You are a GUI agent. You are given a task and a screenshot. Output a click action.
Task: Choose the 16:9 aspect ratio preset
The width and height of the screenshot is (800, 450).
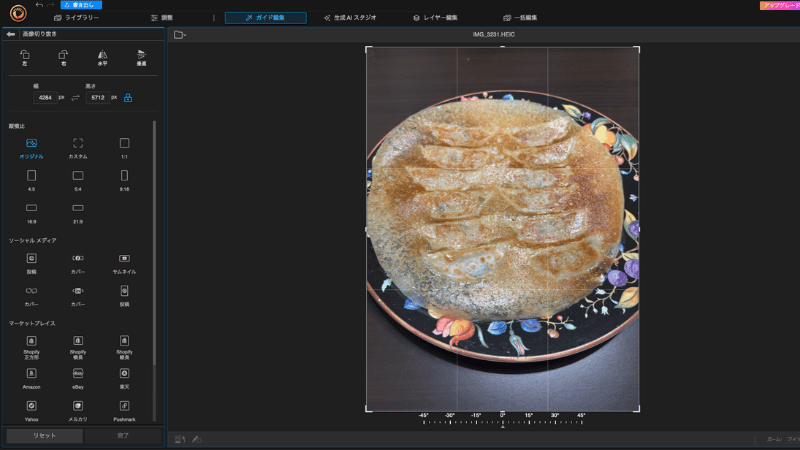click(32, 213)
